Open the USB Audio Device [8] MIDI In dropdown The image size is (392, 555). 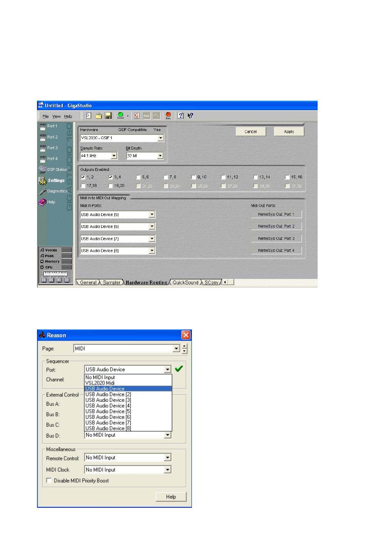(152, 251)
